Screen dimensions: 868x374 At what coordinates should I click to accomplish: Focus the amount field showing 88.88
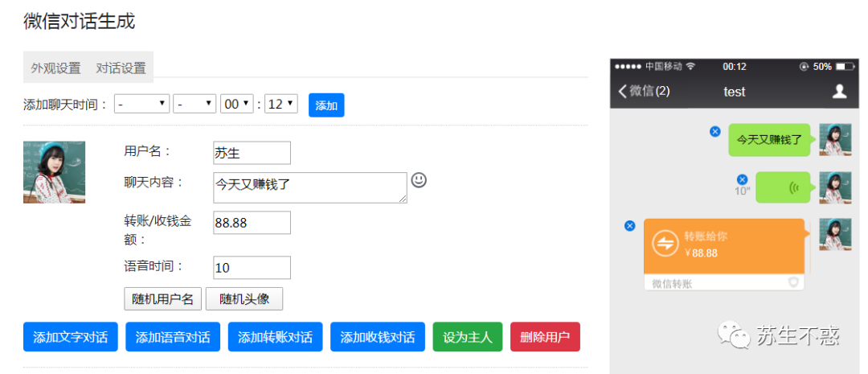click(252, 223)
